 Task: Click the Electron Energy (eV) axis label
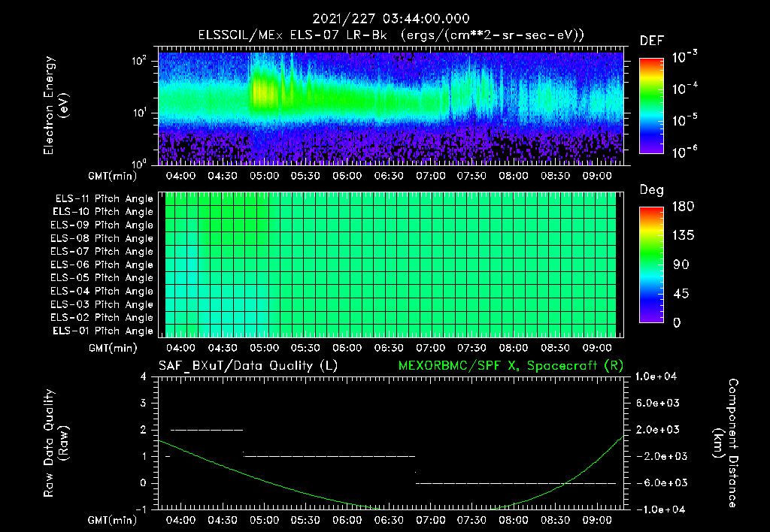[x=56, y=105]
